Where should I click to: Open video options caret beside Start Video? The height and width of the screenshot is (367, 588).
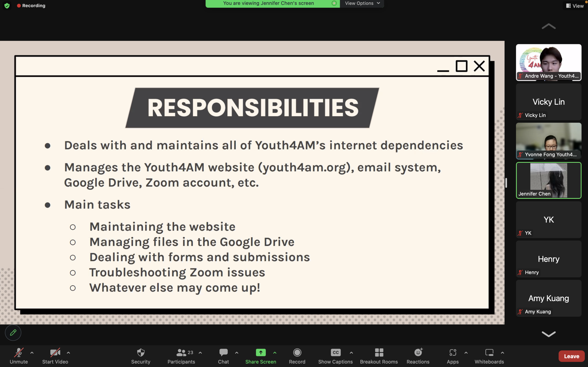[x=68, y=353]
